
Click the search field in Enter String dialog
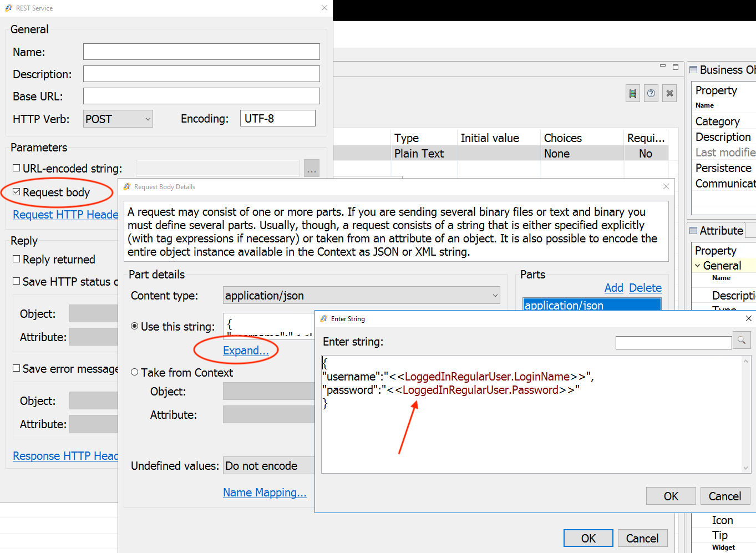tap(673, 342)
